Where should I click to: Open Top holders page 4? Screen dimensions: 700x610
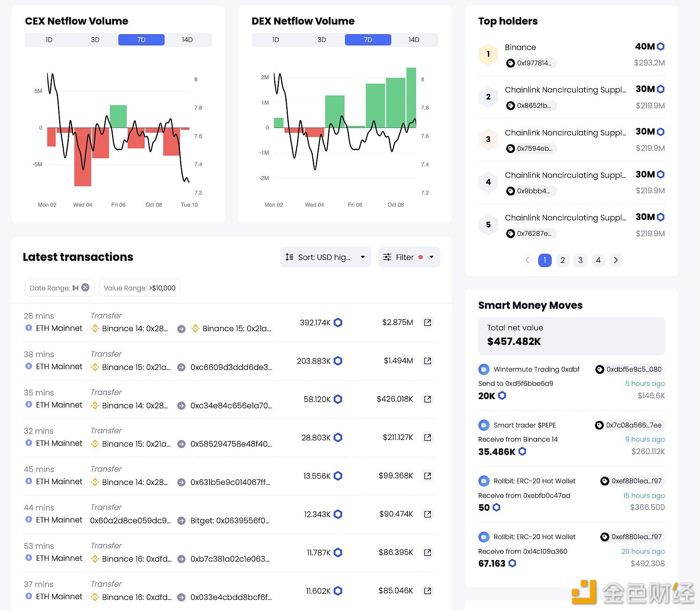598,260
